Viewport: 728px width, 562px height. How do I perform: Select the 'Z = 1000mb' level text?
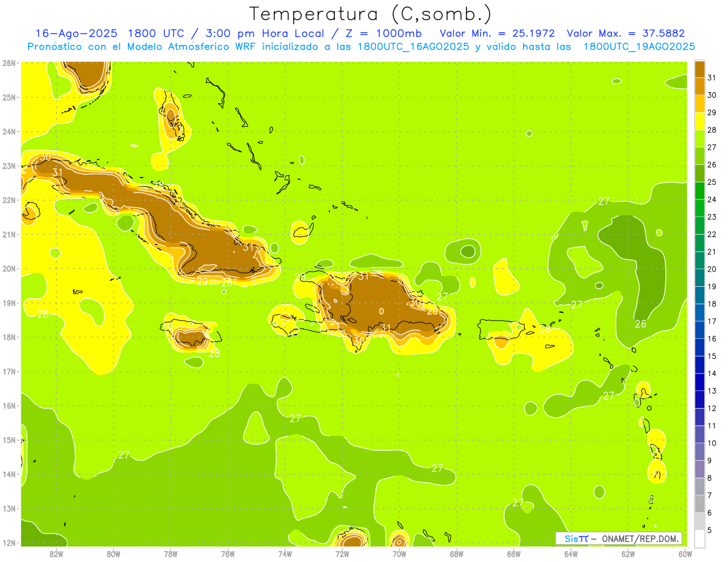pyautogui.click(x=382, y=33)
